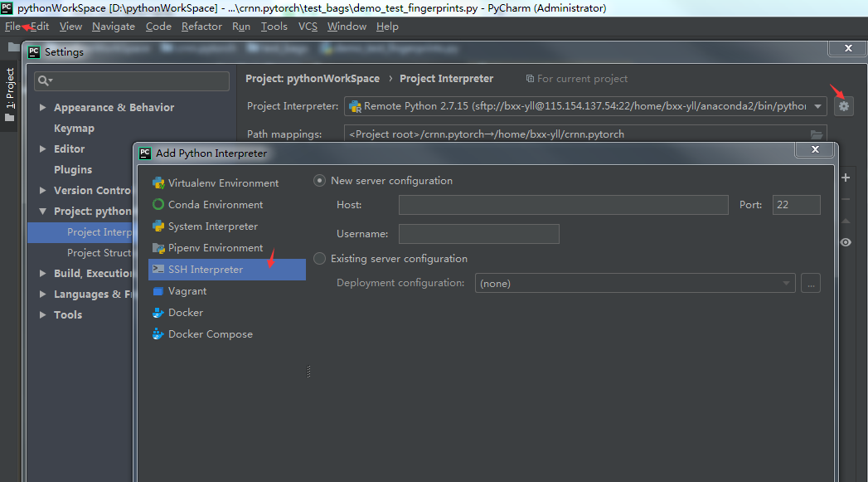The height and width of the screenshot is (482, 868).
Task: Click the SSH Interpreter terminal icon
Action: [x=158, y=269]
